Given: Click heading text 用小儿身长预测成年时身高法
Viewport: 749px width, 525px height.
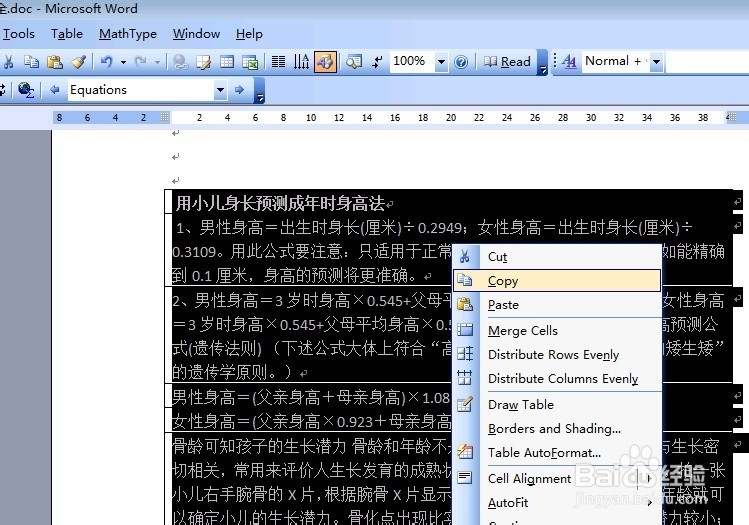Looking at the screenshot, I should pos(280,204).
